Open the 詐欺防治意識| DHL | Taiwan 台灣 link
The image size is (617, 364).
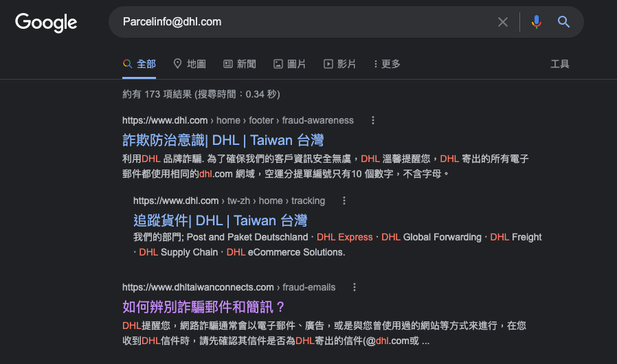tap(223, 140)
